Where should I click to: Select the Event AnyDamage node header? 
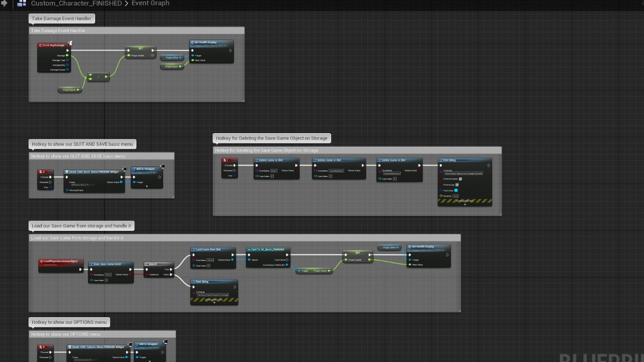54,45
